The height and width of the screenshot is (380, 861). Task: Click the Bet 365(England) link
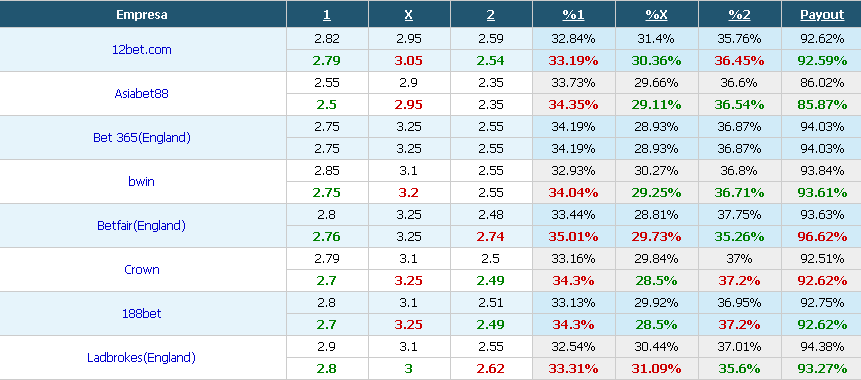142,137
